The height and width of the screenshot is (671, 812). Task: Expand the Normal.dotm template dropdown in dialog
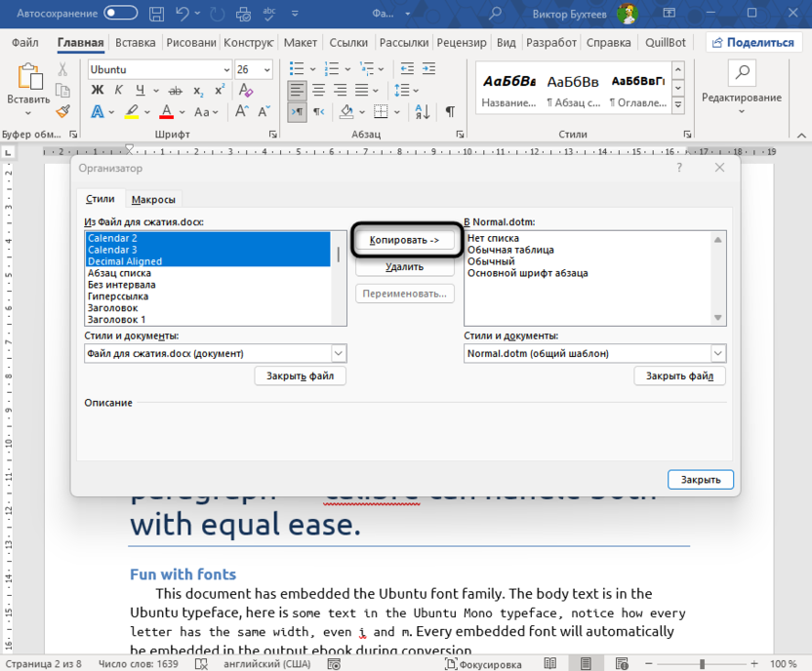click(x=717, y=353)
